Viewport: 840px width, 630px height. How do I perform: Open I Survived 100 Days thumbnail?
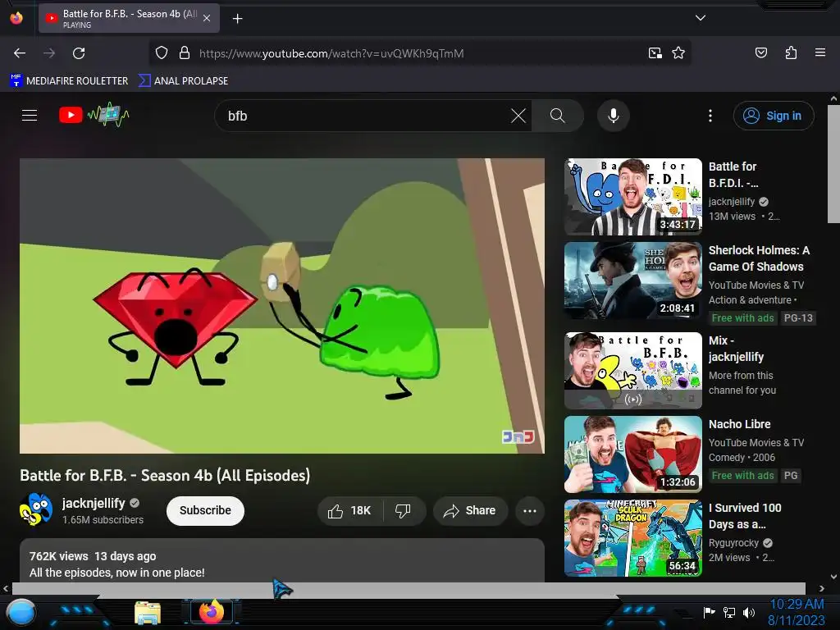click(x=632, y=538)
